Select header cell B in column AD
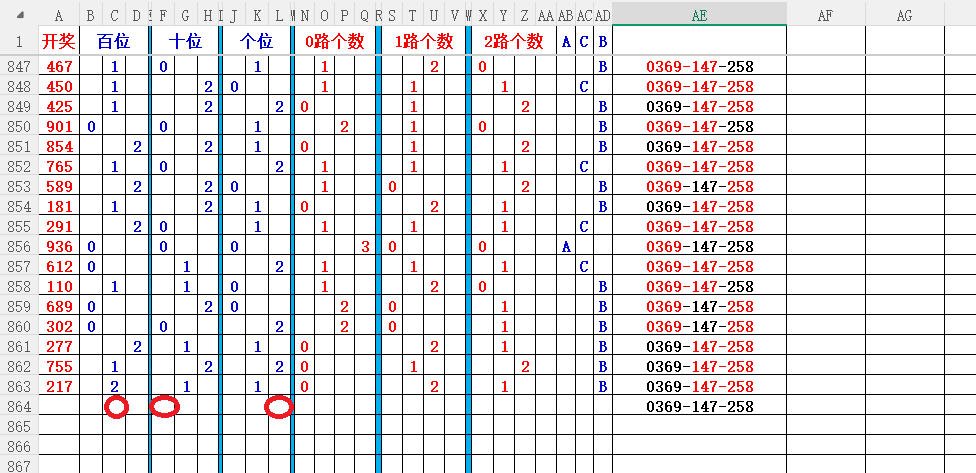 (603, 42)
